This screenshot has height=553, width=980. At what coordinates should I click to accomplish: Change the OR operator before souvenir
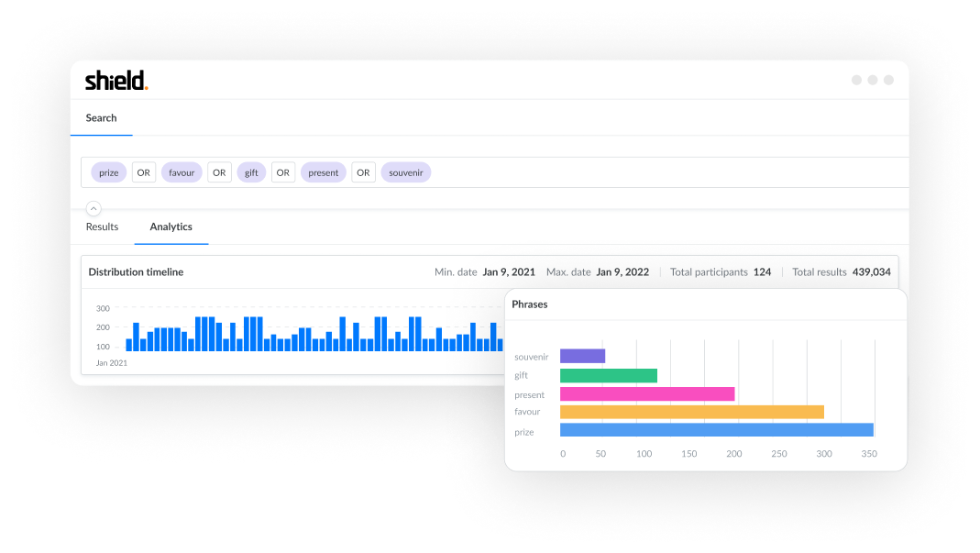pyautogui.click(x=363, y=172)
